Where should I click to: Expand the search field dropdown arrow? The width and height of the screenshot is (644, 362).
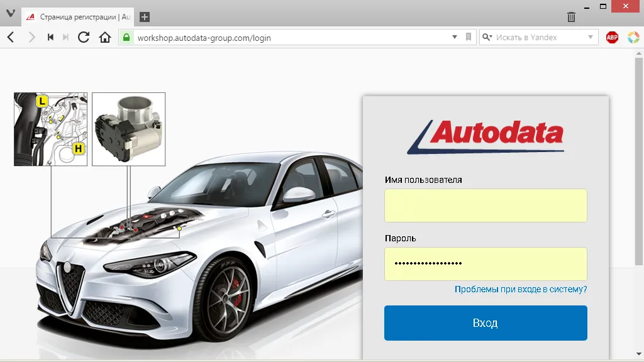[590, 37]
